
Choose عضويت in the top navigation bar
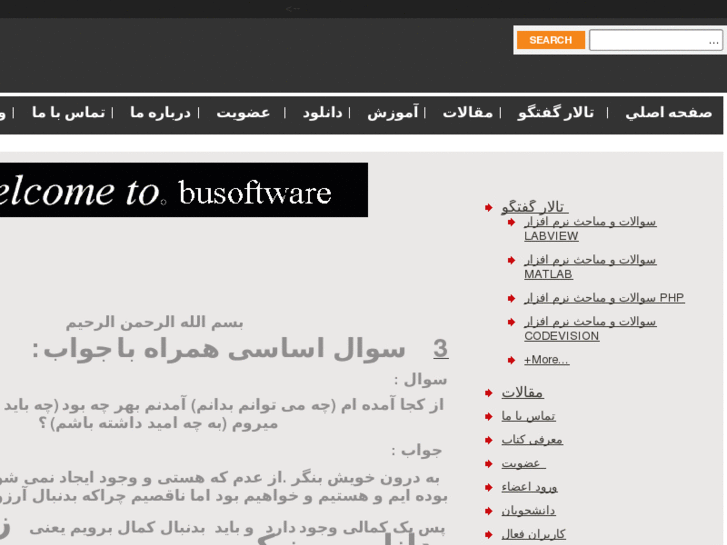pos(243,113)
